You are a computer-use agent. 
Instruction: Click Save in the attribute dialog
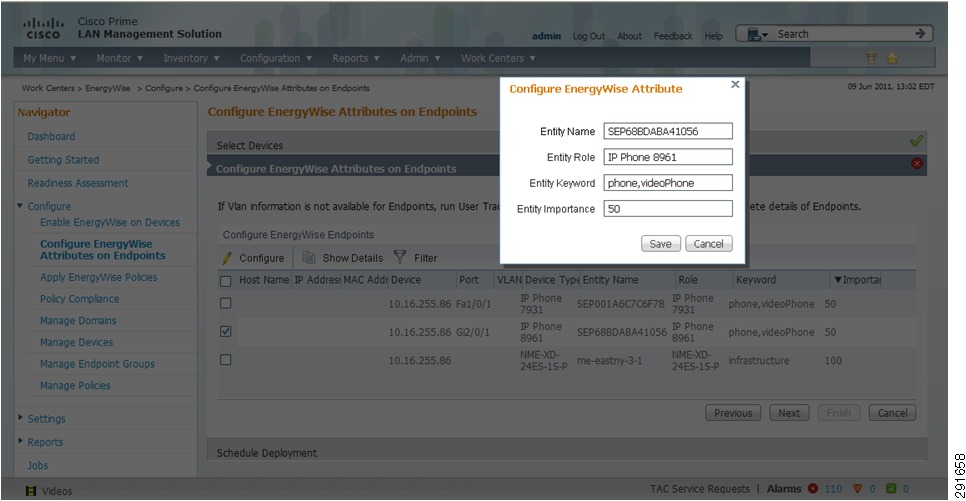coord(660,243)
